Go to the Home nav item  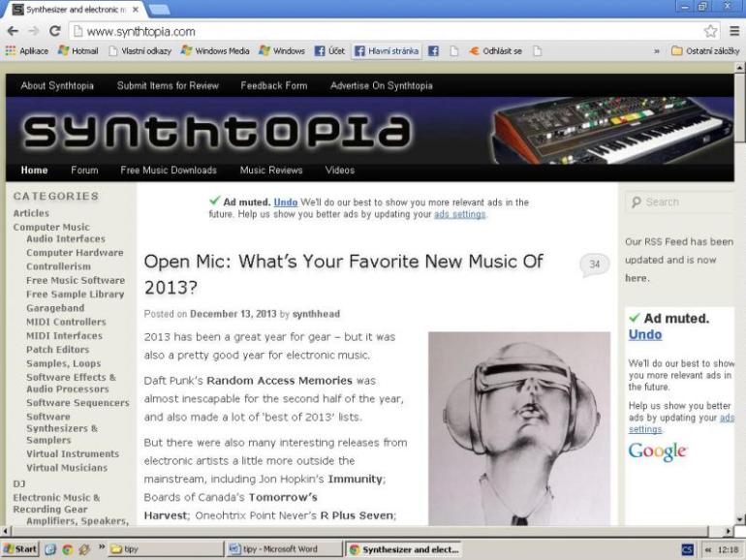[x=34, y=171]
